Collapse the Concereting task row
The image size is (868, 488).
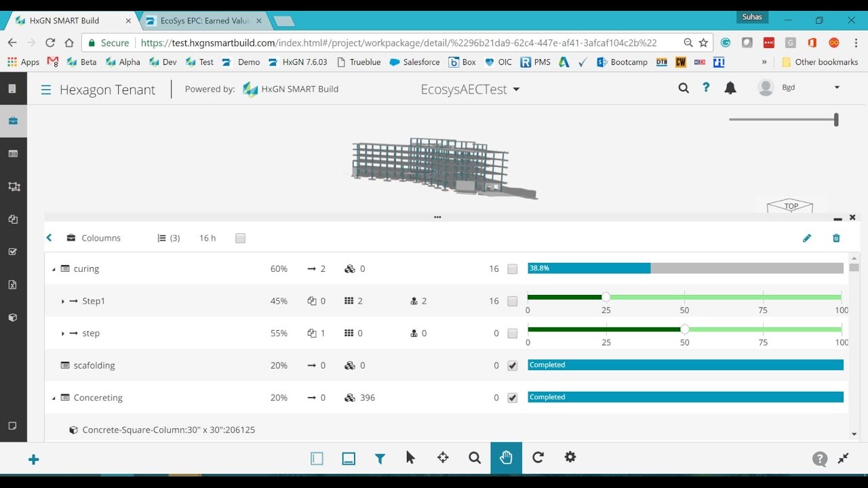tap(54, 398)
